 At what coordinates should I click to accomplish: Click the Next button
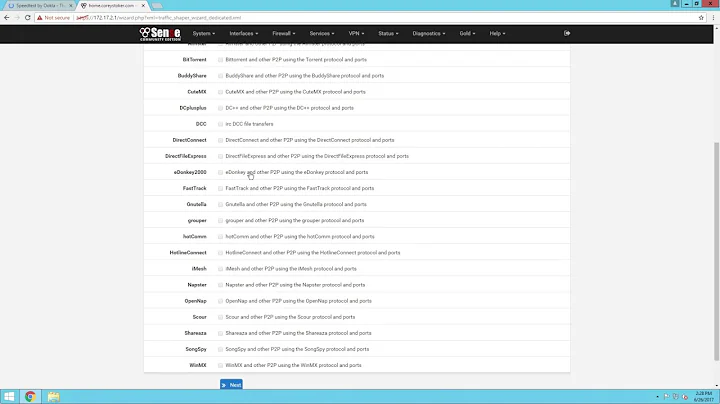[231, 385]
